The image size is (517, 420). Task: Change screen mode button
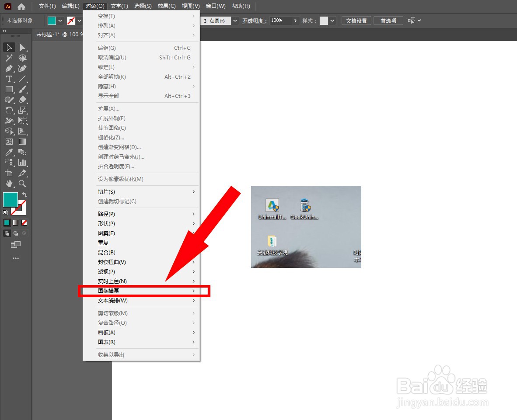click(15, 244)
